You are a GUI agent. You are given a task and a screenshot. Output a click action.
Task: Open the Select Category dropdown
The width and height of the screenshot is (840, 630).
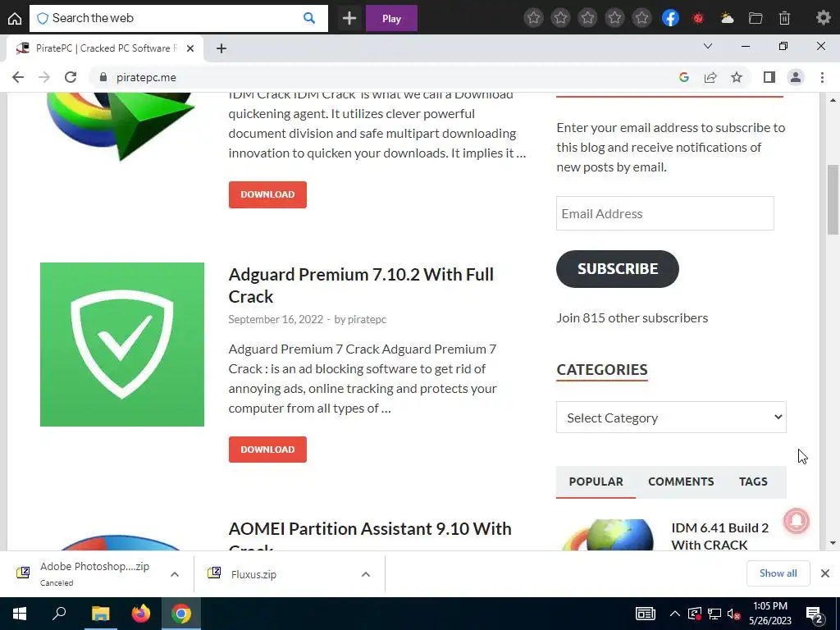[x=671, y=418]
